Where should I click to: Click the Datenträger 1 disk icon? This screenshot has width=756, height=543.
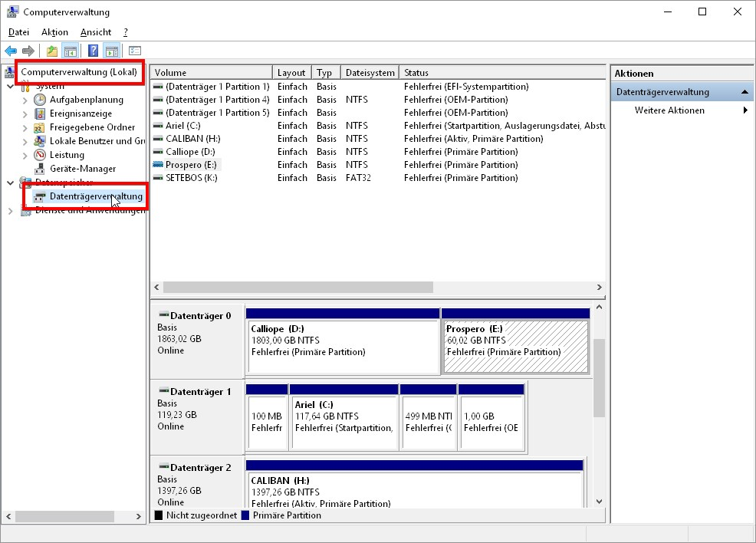164,390
